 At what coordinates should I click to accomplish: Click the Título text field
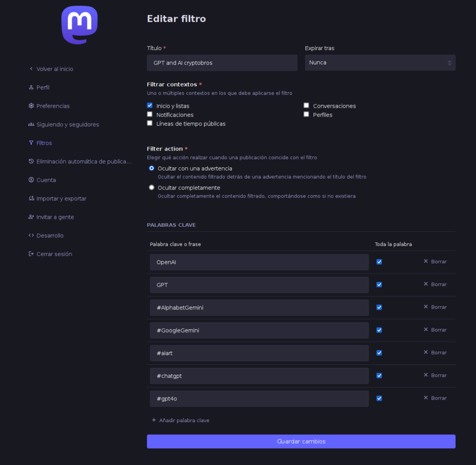(x=222, y=63)
